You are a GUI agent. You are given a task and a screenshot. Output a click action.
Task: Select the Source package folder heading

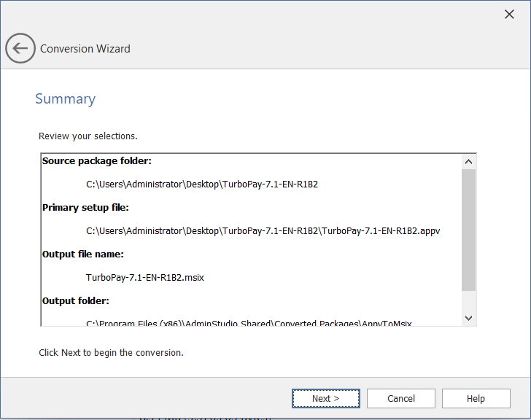pyautogui.click(x=97, y=161)
